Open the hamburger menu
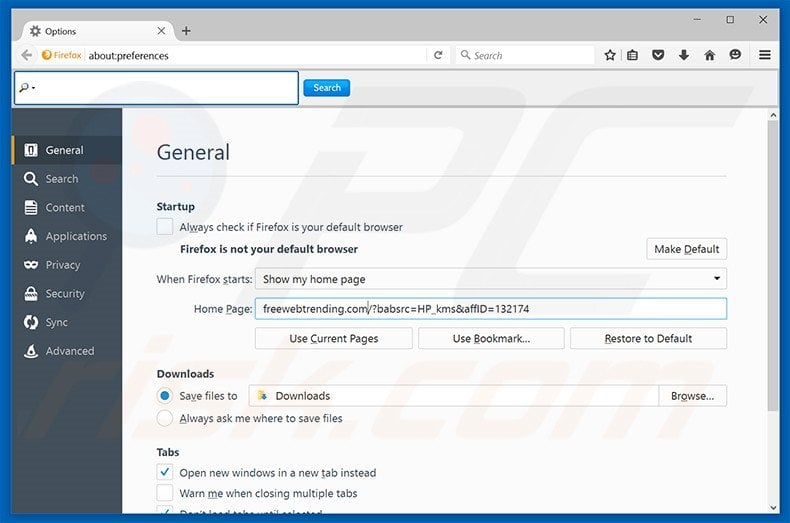 [x=764, y=55]
